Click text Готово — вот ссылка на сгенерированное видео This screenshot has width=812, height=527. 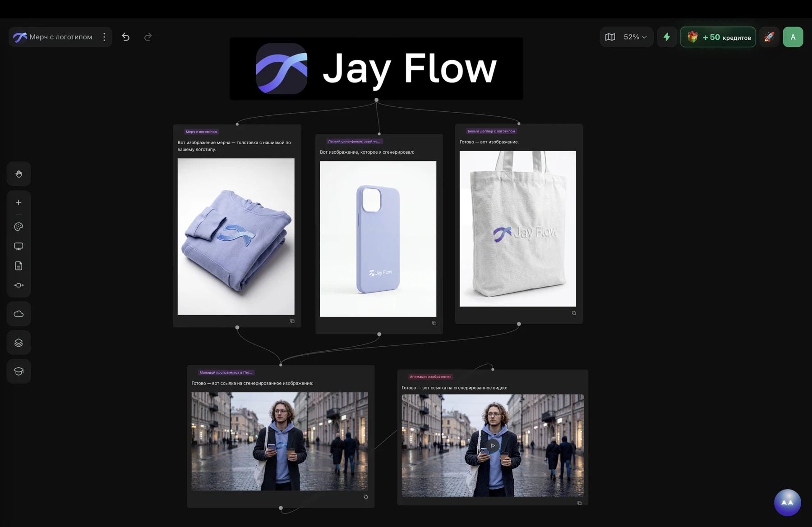454,388
